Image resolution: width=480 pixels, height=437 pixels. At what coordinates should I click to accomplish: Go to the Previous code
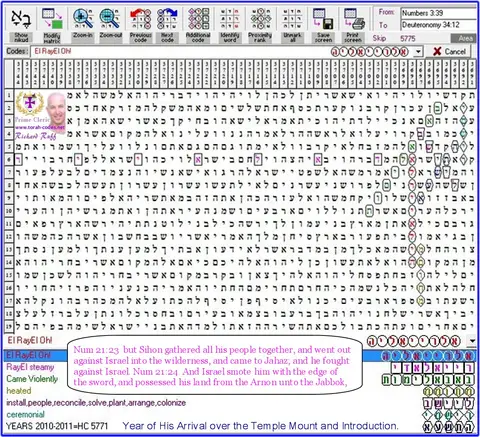140,26
